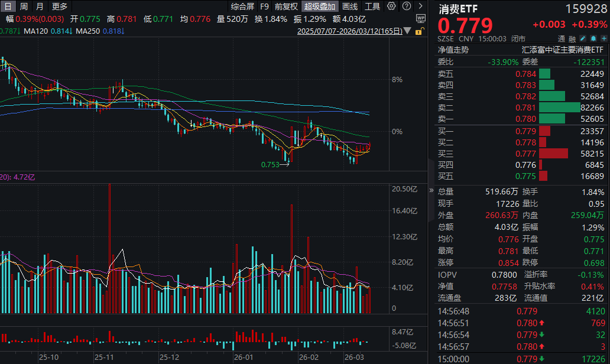610x364 pixels.
Task: Expand 更多 period options
Action: (60, 6)
